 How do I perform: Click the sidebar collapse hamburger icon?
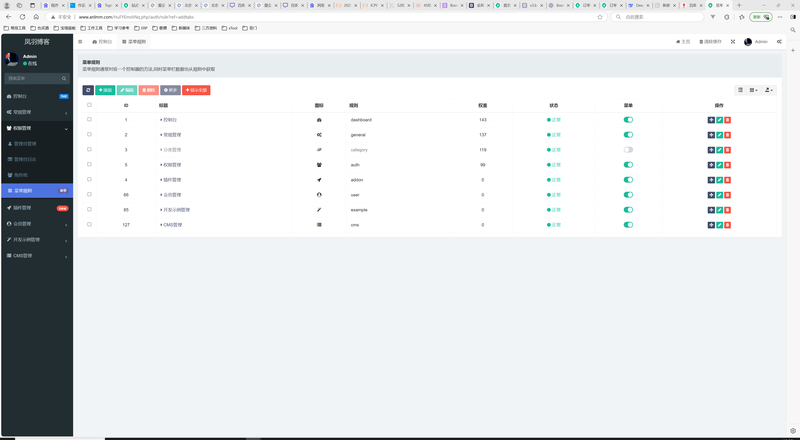80,42
